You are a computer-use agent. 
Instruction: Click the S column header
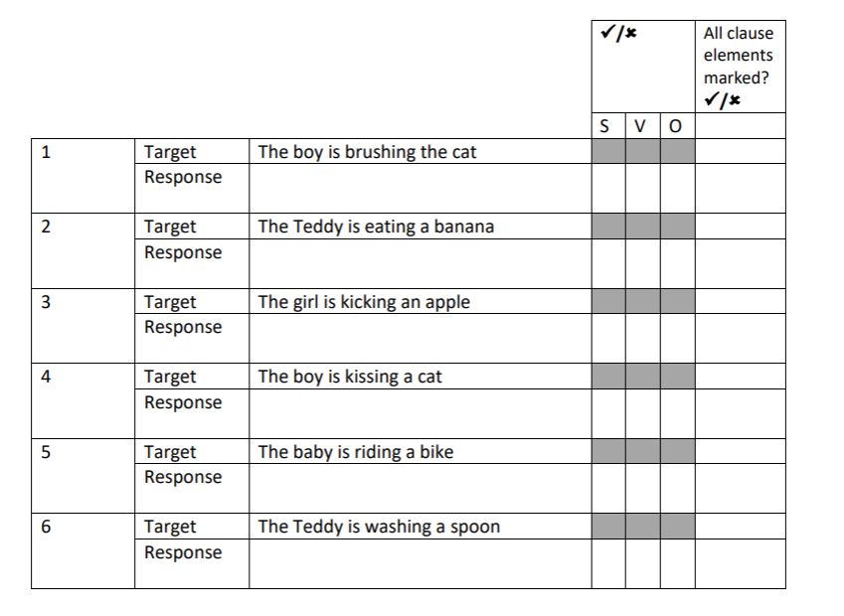coord(607,126)
